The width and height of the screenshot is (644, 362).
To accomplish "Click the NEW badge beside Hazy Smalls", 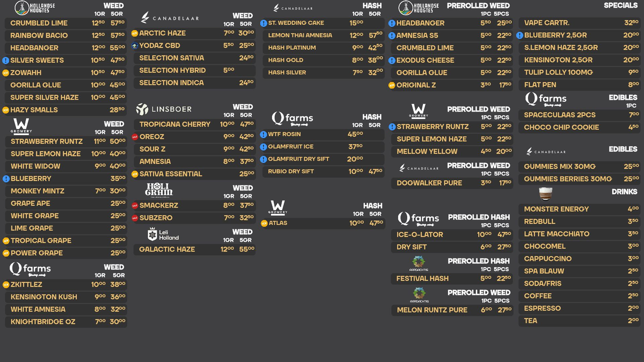I will tap(6, 110).
